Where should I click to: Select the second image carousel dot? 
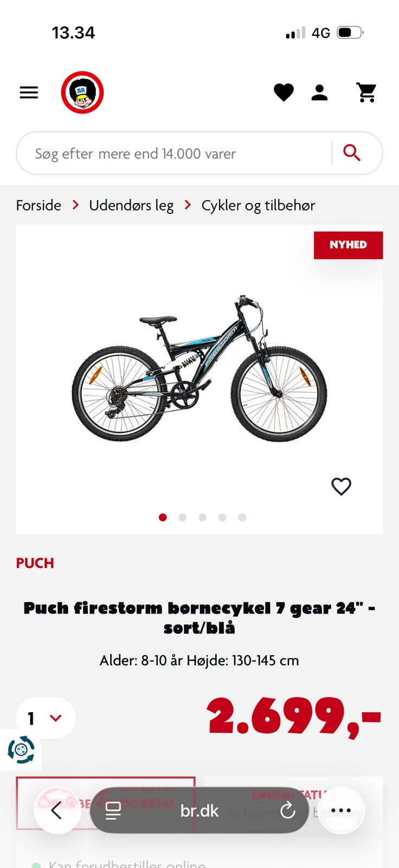click(183, 518)
